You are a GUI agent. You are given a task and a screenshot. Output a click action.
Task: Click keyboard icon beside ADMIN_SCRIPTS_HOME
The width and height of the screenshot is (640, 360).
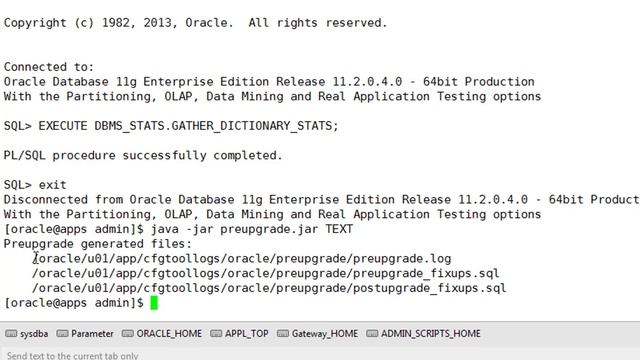click(x=372, y=333)
